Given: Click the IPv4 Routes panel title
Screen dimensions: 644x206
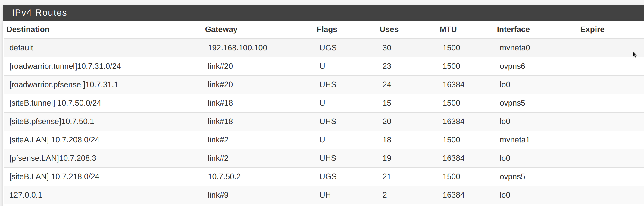Looking at the screenshot, I should [39, 13].
